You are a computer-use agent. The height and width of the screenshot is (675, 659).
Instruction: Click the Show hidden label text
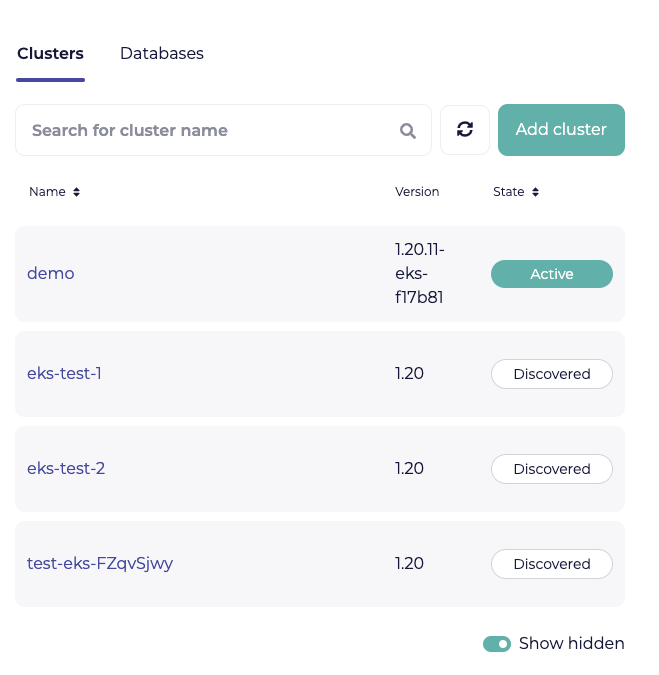pos(572,644)
